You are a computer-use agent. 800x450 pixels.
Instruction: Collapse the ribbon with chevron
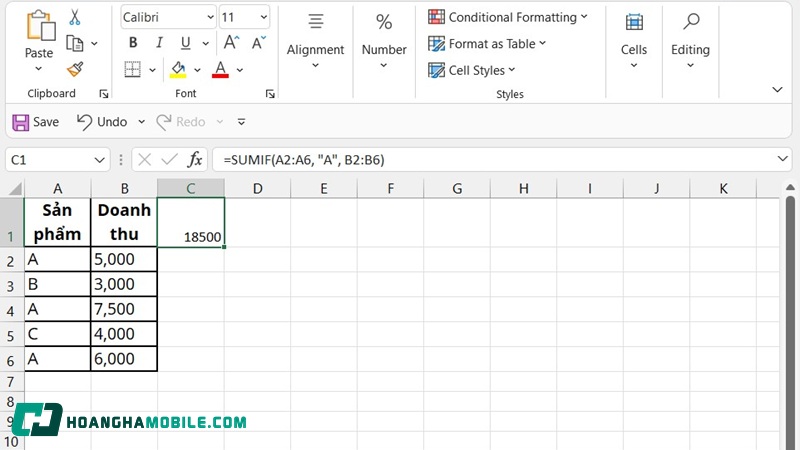tap(777, 90)
